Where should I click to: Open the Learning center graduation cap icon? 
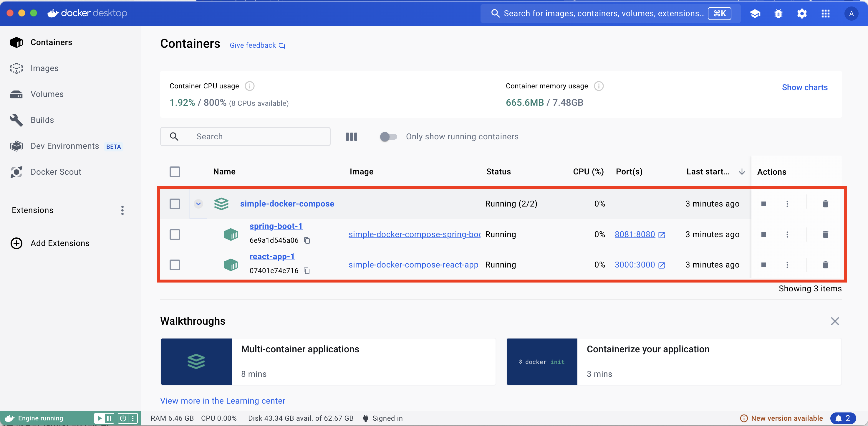click(755, 14)
